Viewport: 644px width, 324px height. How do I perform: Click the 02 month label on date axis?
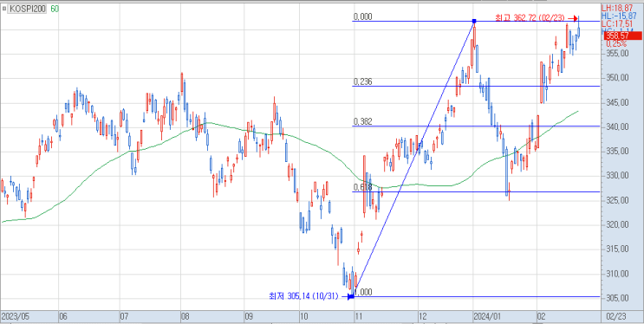click(x=543, y=317)
